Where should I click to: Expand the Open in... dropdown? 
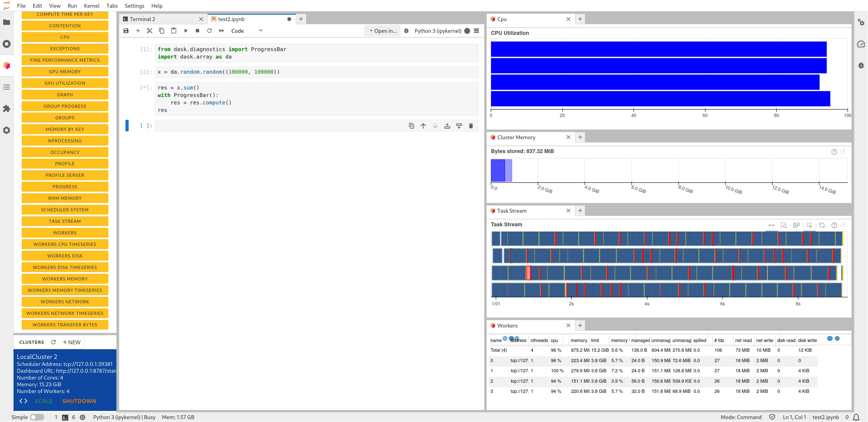tap(383, 31)
